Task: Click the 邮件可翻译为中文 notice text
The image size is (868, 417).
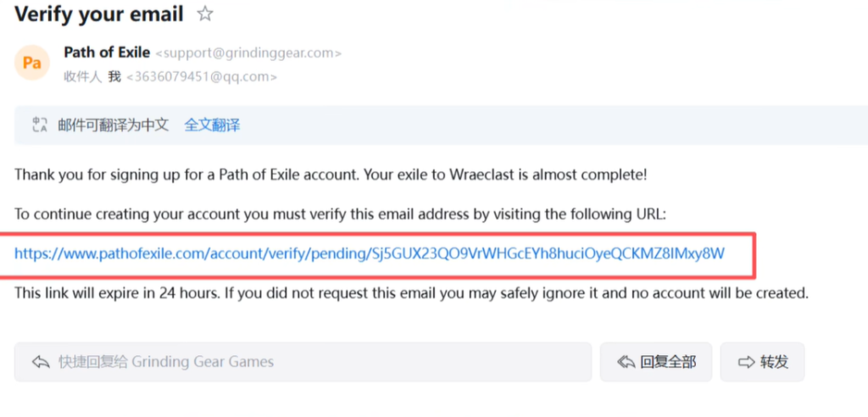Action: (x=113, y=125)
